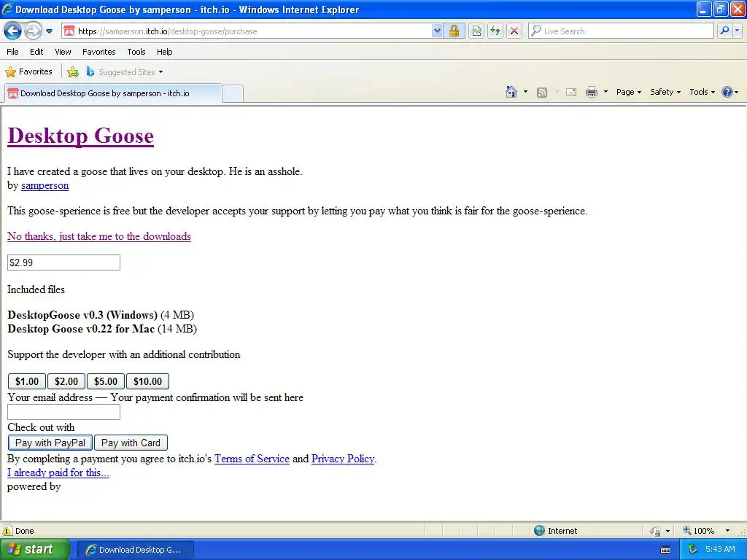Viewport: 747px width, 560px height.
Task: Click the email address input field
Action: click(x=64, y=412)
